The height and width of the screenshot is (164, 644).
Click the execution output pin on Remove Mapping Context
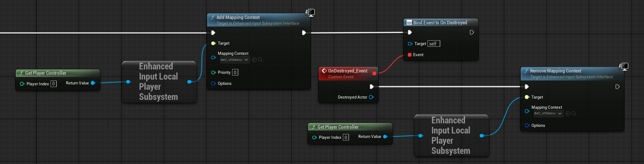coord(617,87)
